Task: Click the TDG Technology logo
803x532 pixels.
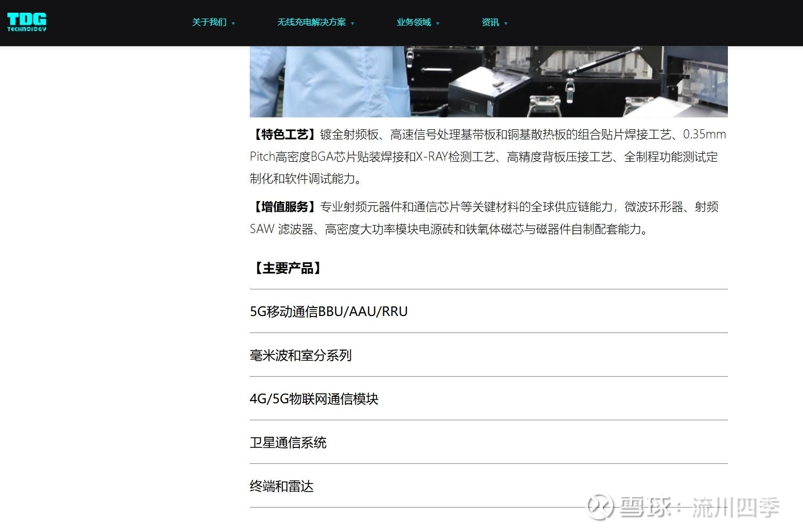Action: tap(27, 22)
